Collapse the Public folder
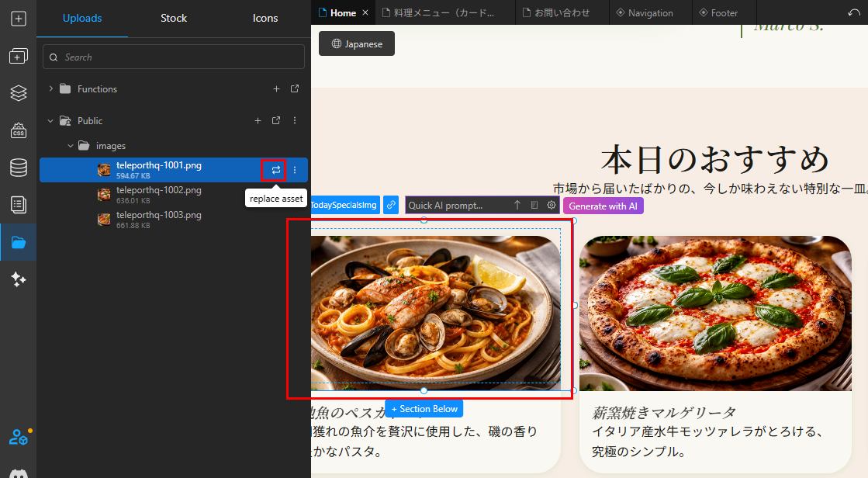 click(50, 120)
